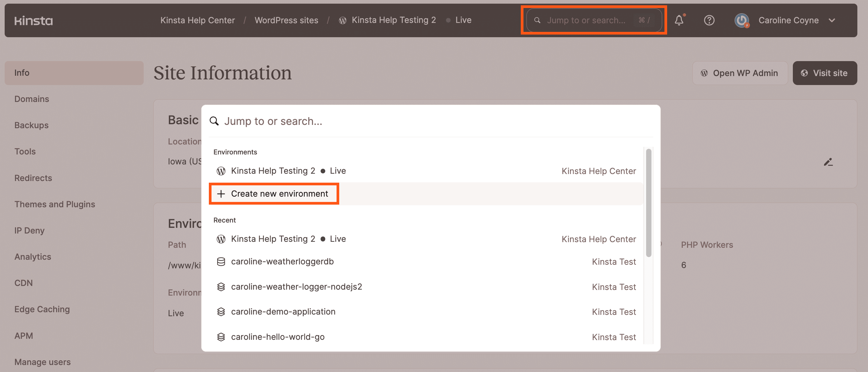Click the pencil edit icon
This screenshot has width=868, height=372.
pos(828,162)
